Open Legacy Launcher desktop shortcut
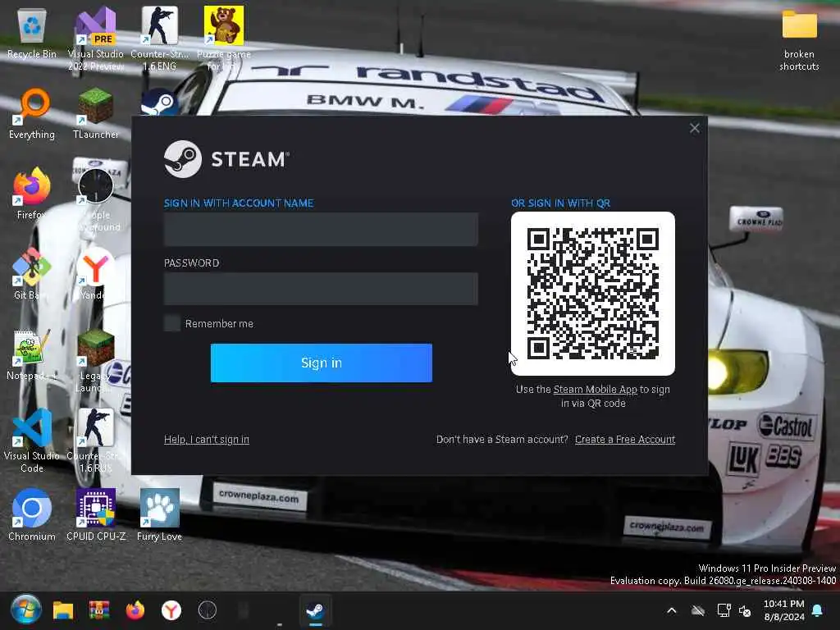 coord(95,360)
